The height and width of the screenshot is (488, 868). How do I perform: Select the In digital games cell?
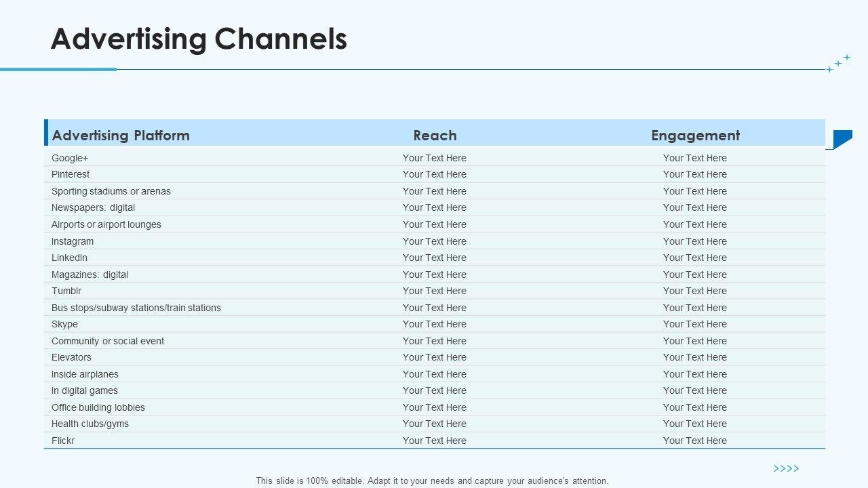coord(85,390)
